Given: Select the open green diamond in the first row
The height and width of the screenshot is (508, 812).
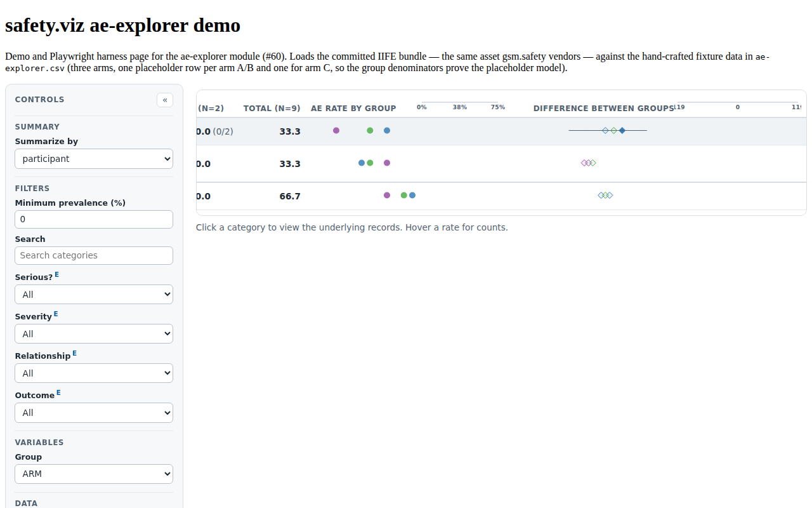Looking at the screenshot, I should [613, 130].
